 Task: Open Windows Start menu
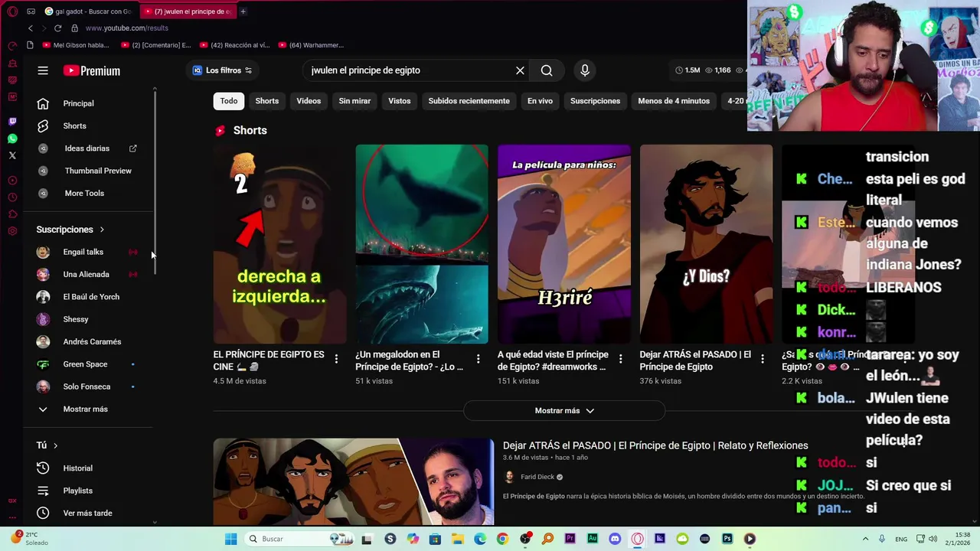(230, 539)
